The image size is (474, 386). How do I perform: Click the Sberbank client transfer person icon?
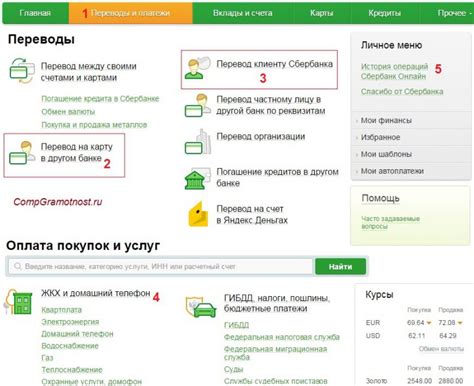point(198,68)
